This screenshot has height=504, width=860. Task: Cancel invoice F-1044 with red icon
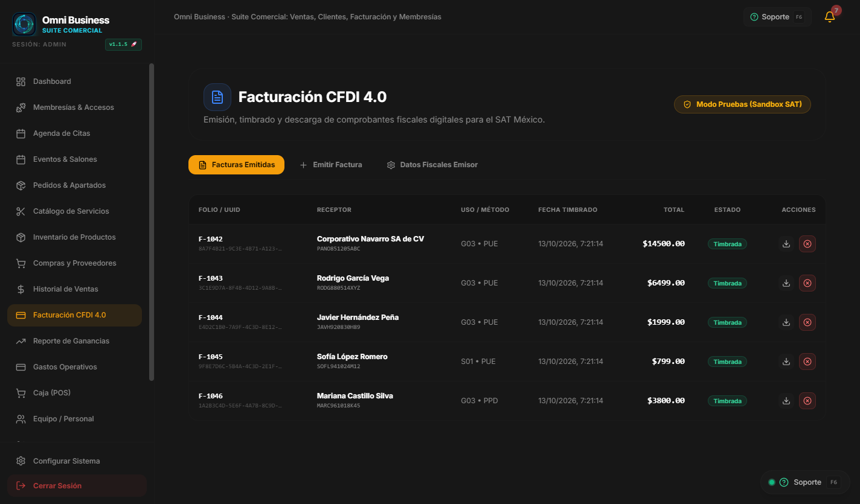tap(807, 322)
